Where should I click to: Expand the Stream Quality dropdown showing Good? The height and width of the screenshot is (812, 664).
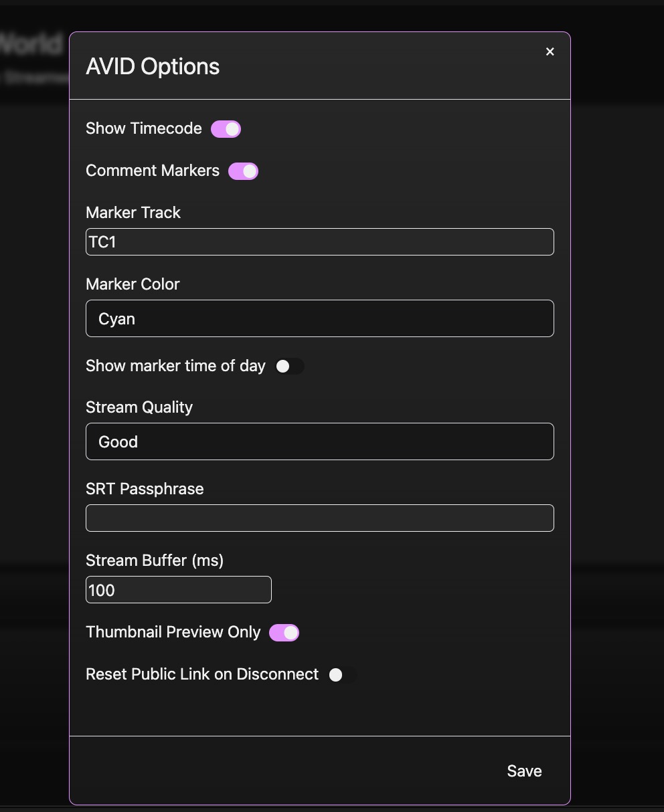pyautogui.click(x=319, y=441)
